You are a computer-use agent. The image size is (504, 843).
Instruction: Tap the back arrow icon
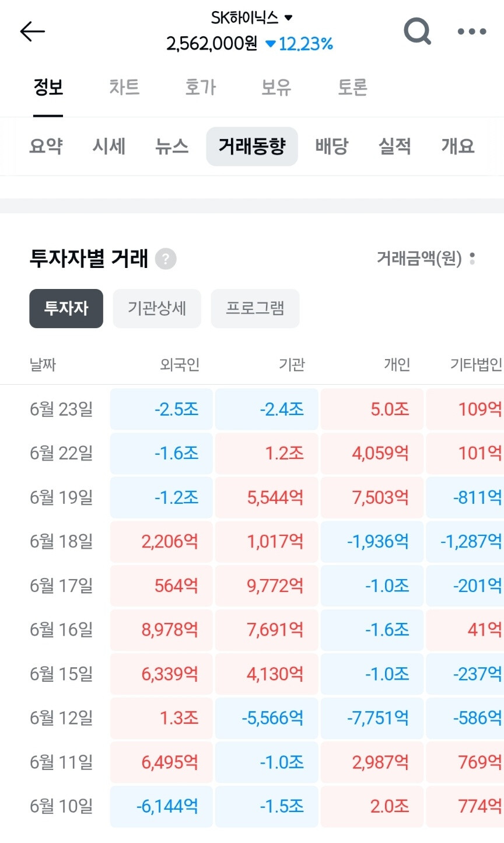pos(32,31)
